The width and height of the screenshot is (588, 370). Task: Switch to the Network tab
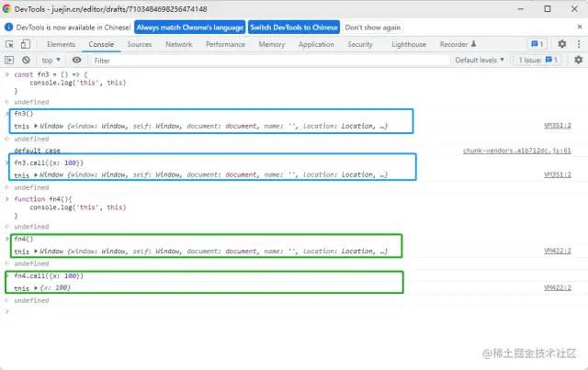point(178,44)
